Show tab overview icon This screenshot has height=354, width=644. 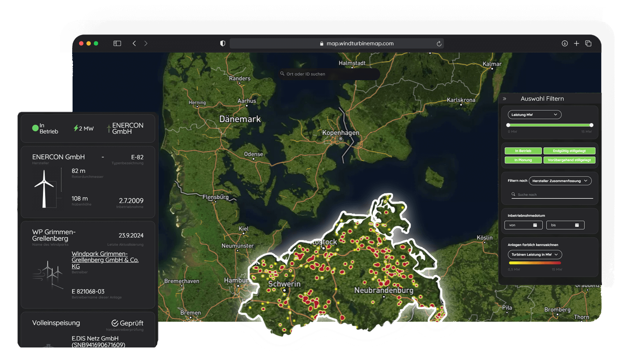click(588, 44)
